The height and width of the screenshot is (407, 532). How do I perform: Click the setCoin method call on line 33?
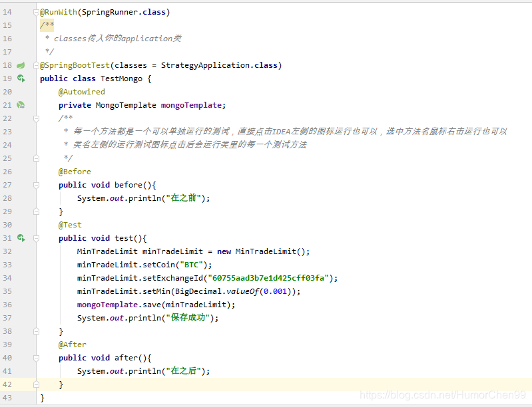point(158,265)
